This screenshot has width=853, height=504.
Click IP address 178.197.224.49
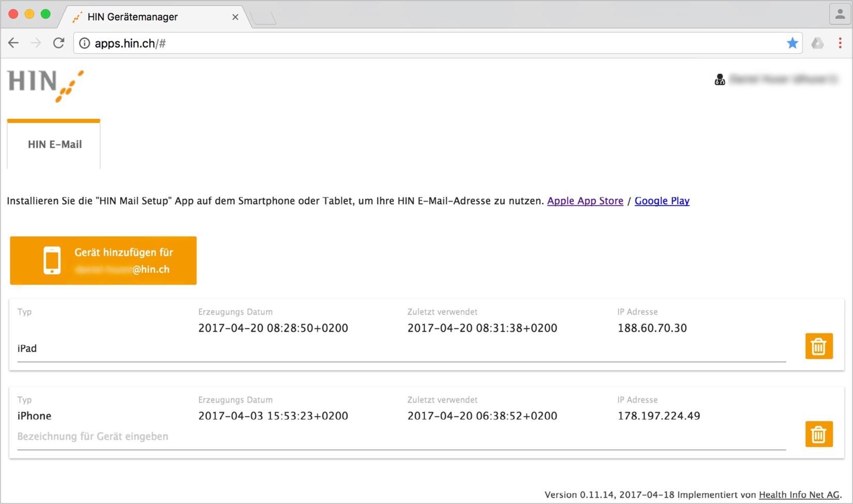tap(659, 416)
